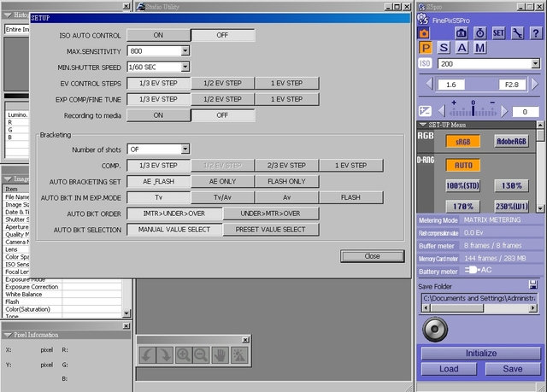The width and height of the screenshot is (547, 392).
Task: Click the Save Folder path field
Action: 479,298
